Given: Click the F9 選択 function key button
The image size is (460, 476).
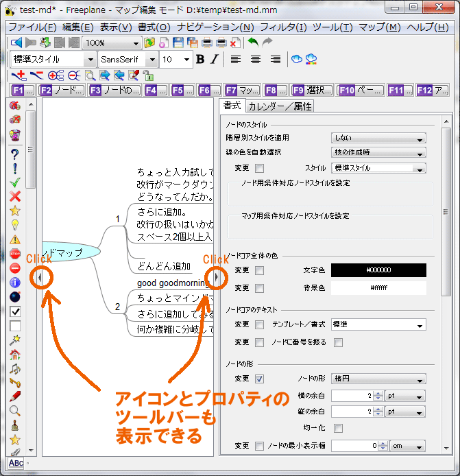Looking at the screenshot, I should click(x=312, y=90).
